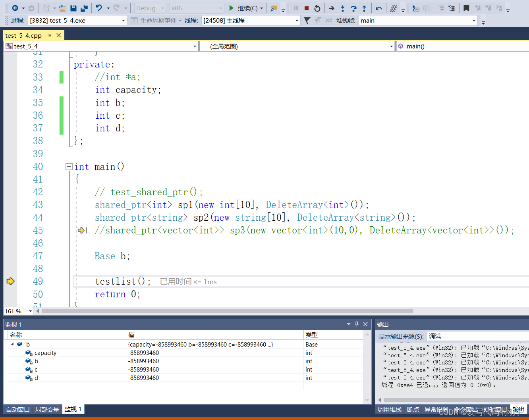This screenshot has height=420, width=529.
Task: Click the elapsed time (已用时间 <= 1ms) hint
Action: (x=188, y=282)
